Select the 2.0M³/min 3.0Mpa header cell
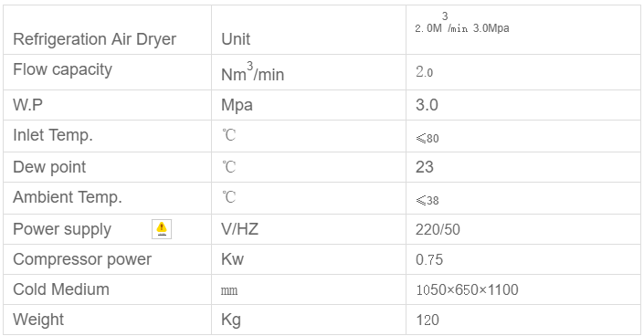This screenshot has width=644, height=336. pyautogui.click(x=523, y=29)
